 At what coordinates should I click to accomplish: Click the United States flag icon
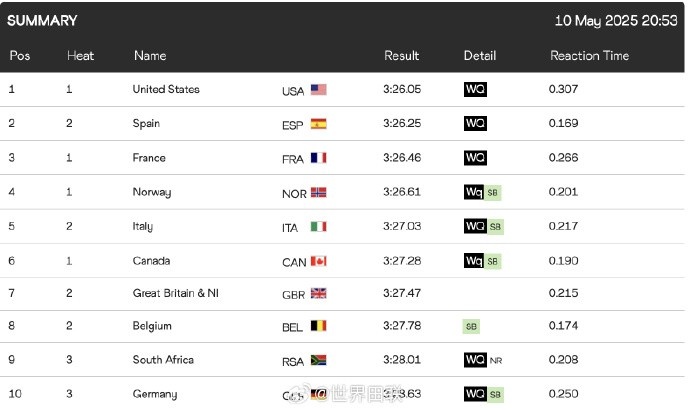(318, 90)
